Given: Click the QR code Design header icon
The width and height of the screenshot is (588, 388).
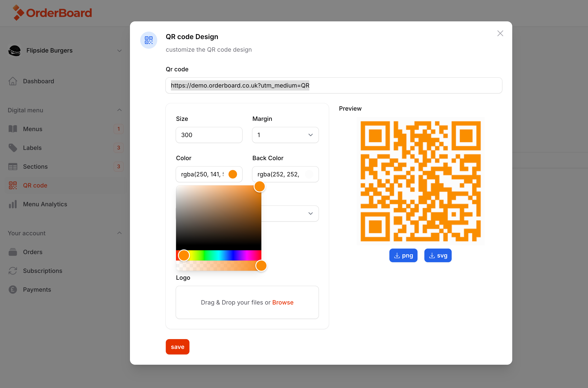Looking at the screenshot, I should (148, 40).
